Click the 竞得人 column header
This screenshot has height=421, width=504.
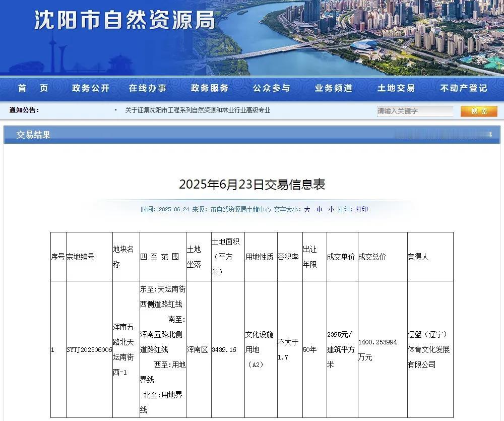pos(430,257)
